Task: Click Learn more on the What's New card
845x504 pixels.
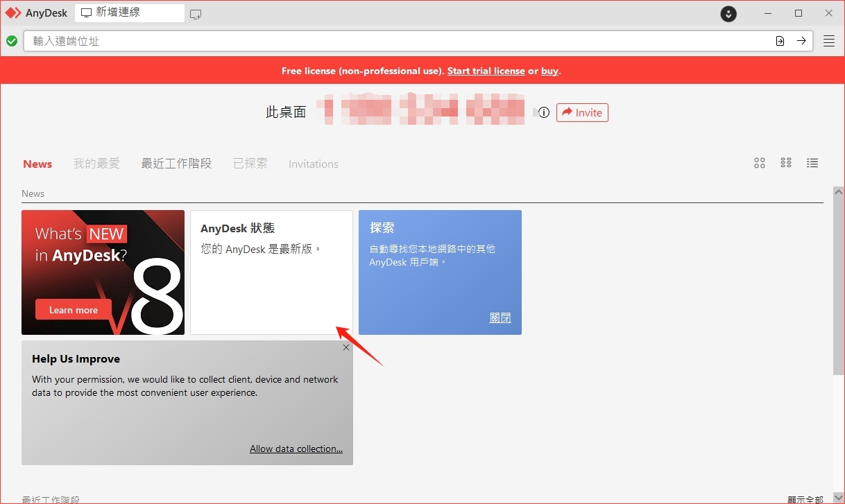Action: pyautogui.click(x=74, y=310)
